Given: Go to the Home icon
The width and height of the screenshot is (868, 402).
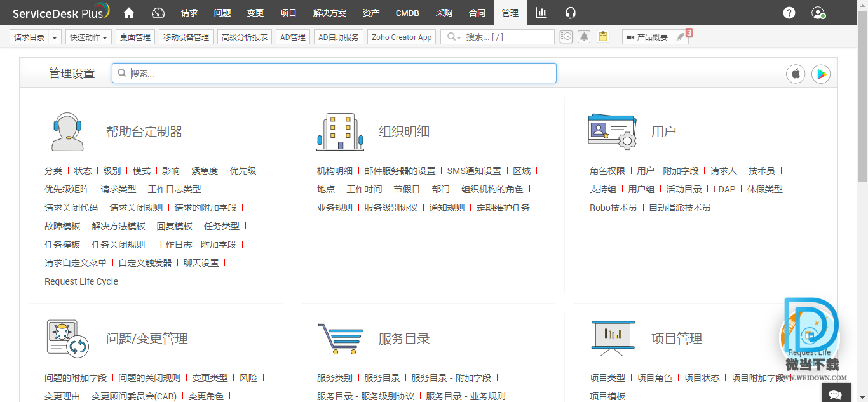Looking at the screenshot, I should point(129,13).
